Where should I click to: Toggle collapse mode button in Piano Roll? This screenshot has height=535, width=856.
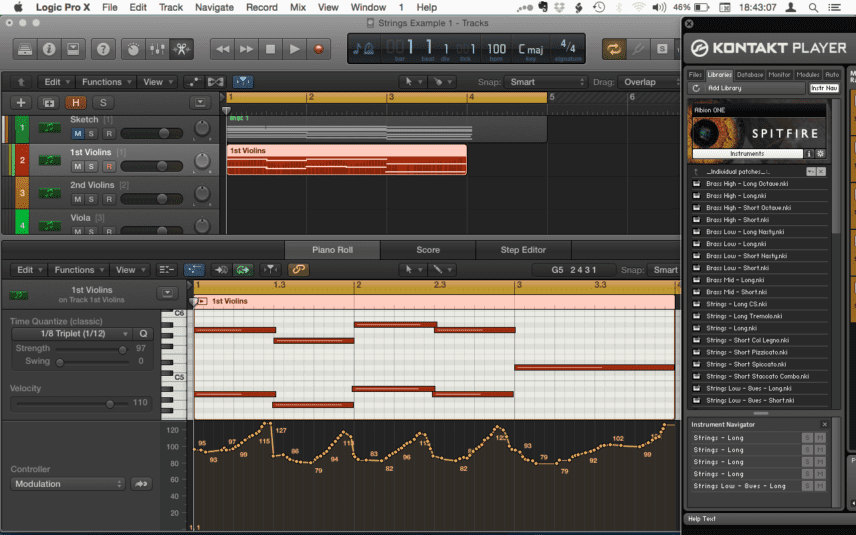coord(166,270)
